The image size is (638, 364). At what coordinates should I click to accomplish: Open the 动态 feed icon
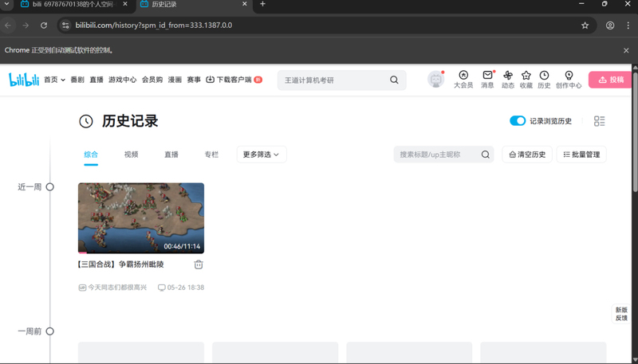click(508, 79)
